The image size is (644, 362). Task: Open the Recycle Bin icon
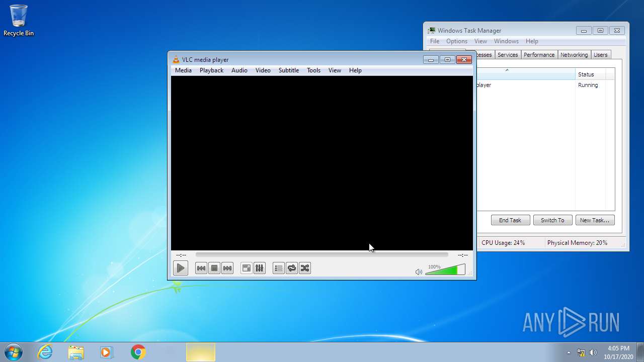(x=19, y=21)
